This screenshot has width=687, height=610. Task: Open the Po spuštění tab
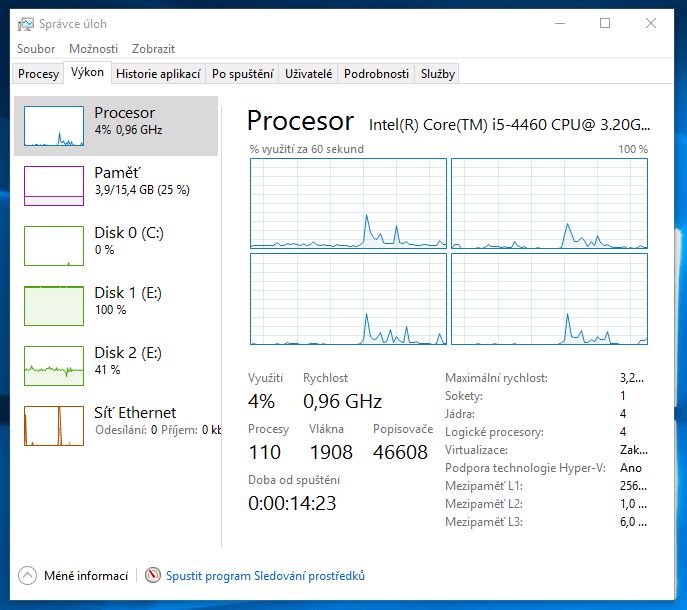[242, 74]
